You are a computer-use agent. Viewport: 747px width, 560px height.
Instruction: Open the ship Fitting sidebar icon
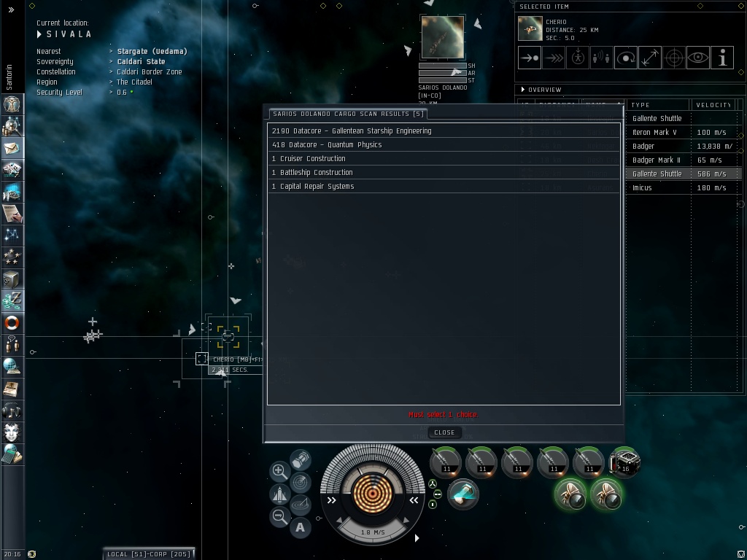click(x=12, y=170)
